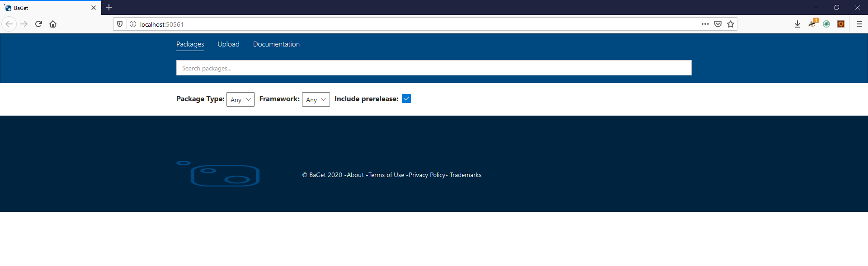Open page actions three-dot menu
868x266 pixels.
[705, 24]
